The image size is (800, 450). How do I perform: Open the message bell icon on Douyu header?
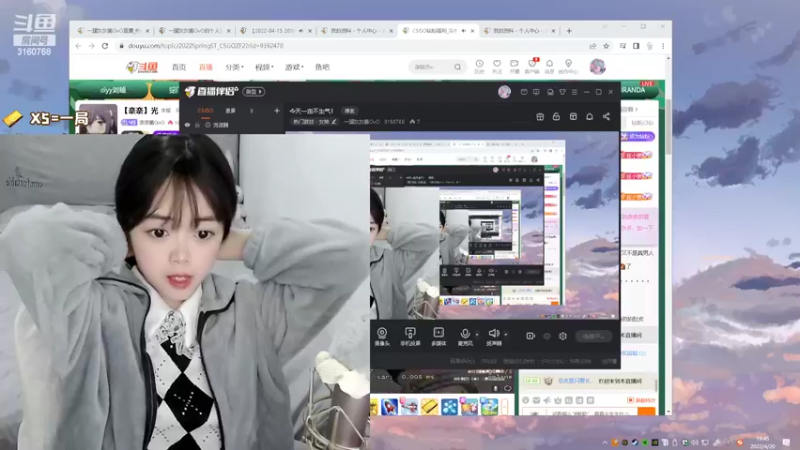pyautogui.click(x=549, y=66)
